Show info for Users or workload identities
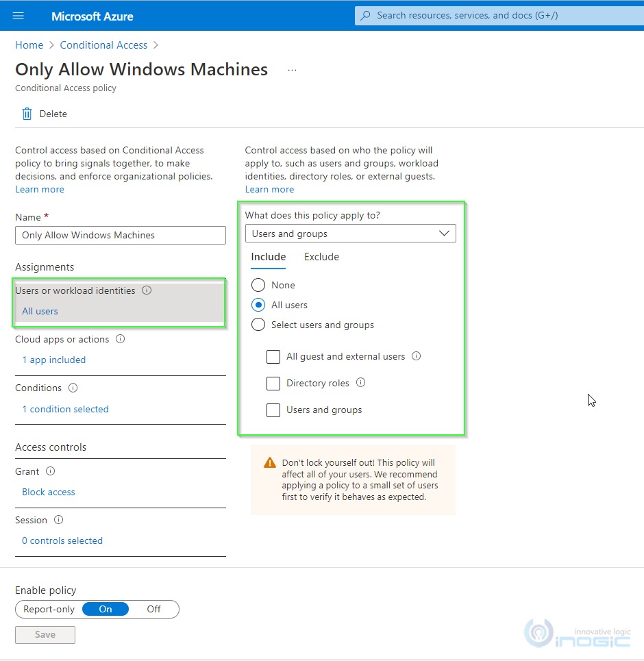Image resolution: width=644 pixels, height=661 pixels. click(x=147, y=290)
